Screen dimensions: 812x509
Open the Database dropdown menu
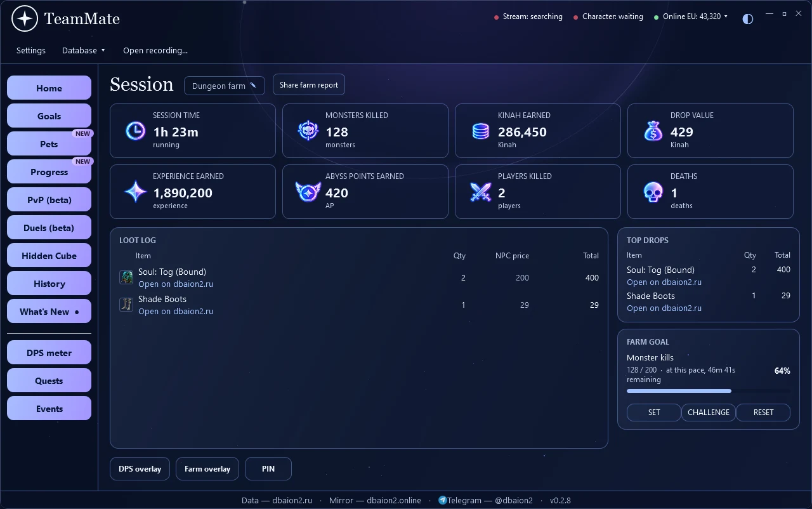click(x=84, y=50)
